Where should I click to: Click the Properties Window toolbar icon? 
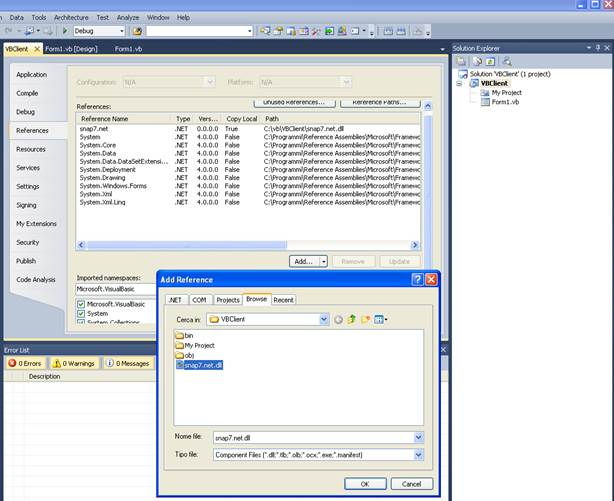(x=278, y=31)
